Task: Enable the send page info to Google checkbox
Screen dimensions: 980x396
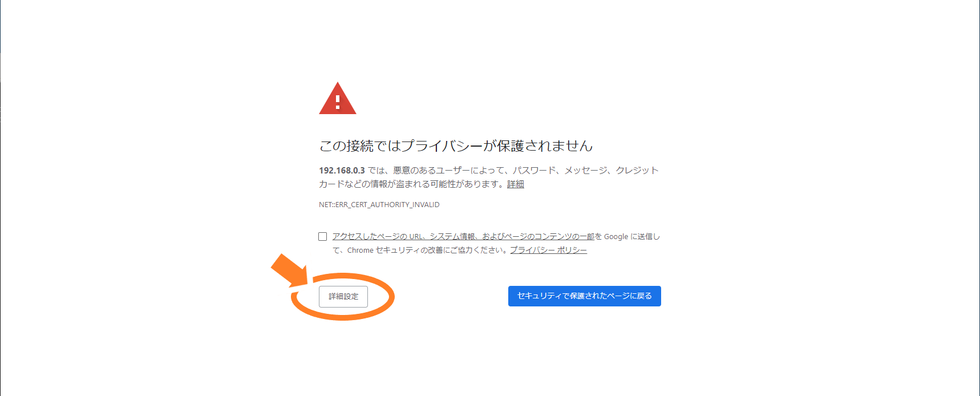Action: coord(323,236)
